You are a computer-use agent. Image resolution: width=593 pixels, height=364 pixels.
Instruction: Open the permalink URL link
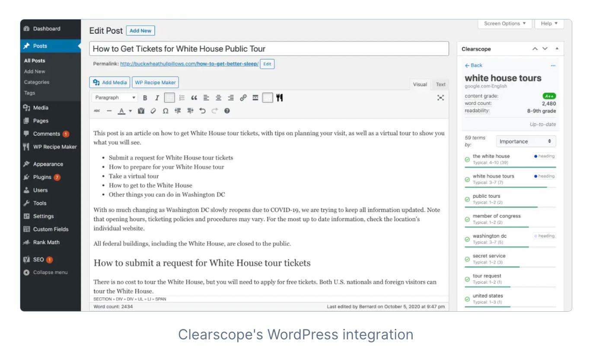point(189,64)
